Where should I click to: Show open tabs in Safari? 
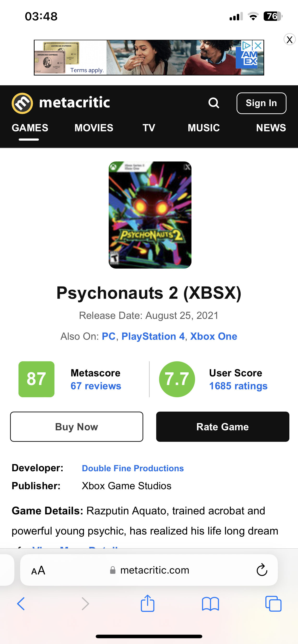[x=273, y=604]
